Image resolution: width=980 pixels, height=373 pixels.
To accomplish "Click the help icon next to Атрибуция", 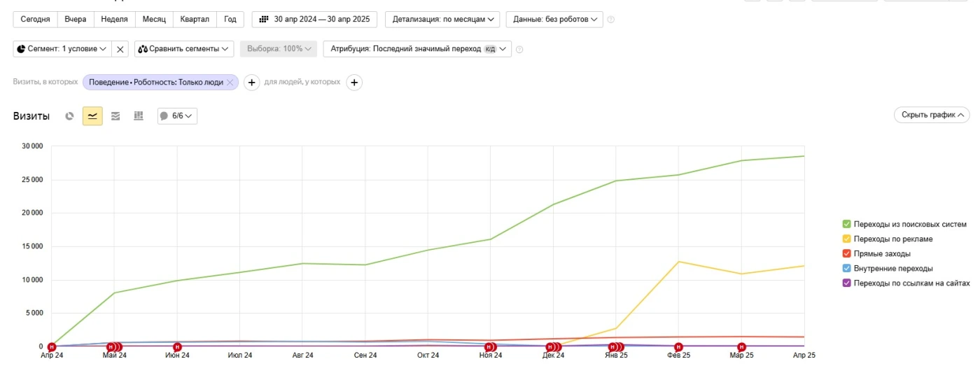I will coord(519,49).
